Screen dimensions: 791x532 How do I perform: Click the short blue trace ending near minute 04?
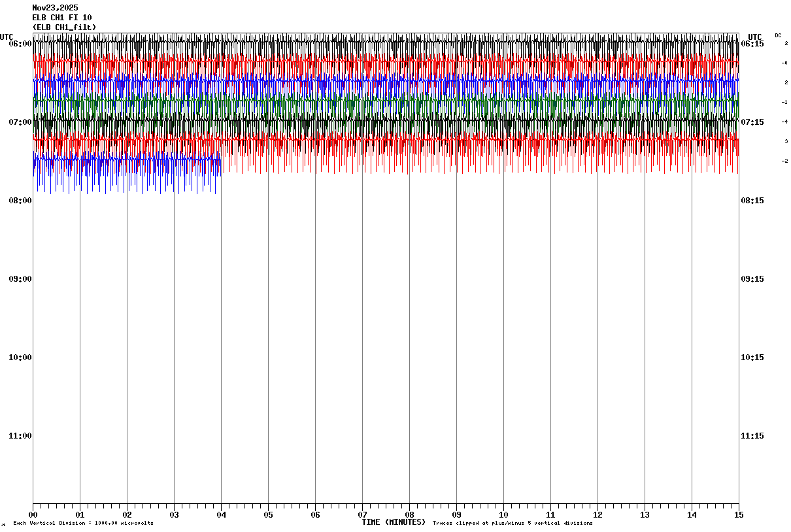(x=124, y=159)
